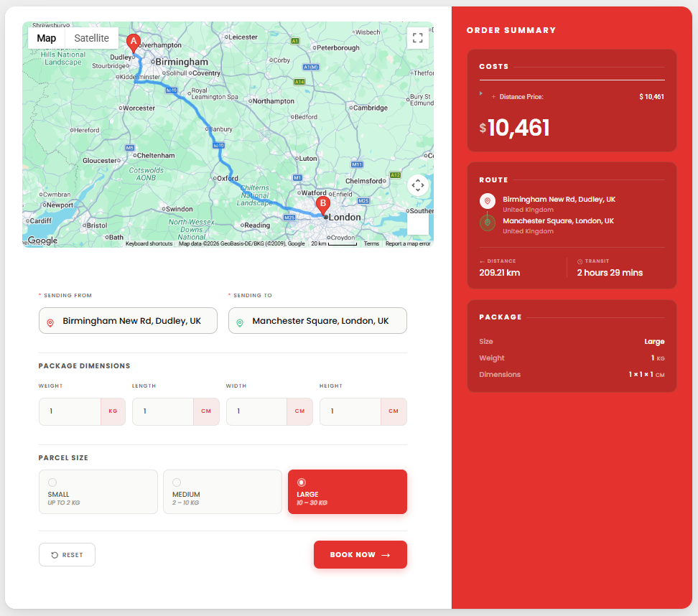Click Report a map error link
This screenshot has width=698, height=616.
click(x=408, y=243)
